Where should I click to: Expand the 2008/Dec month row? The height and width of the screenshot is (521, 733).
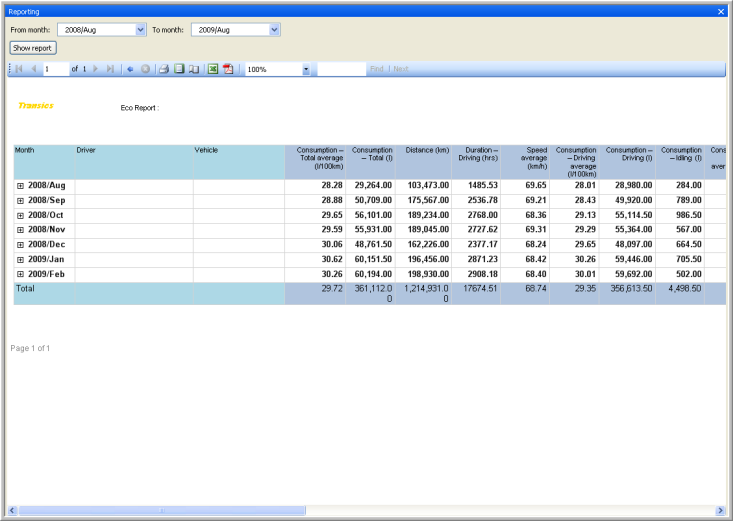tap(20, 245)
